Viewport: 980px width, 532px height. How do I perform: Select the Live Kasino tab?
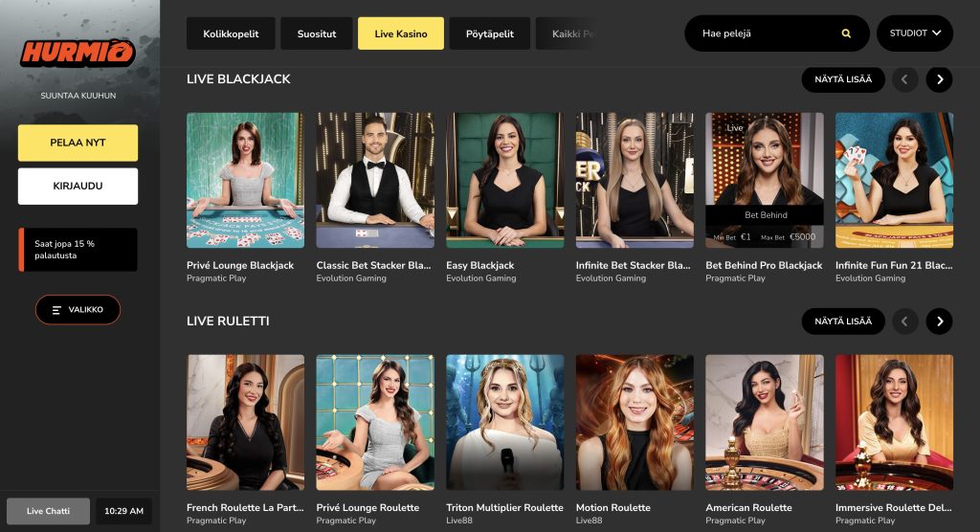coord(401,33)
